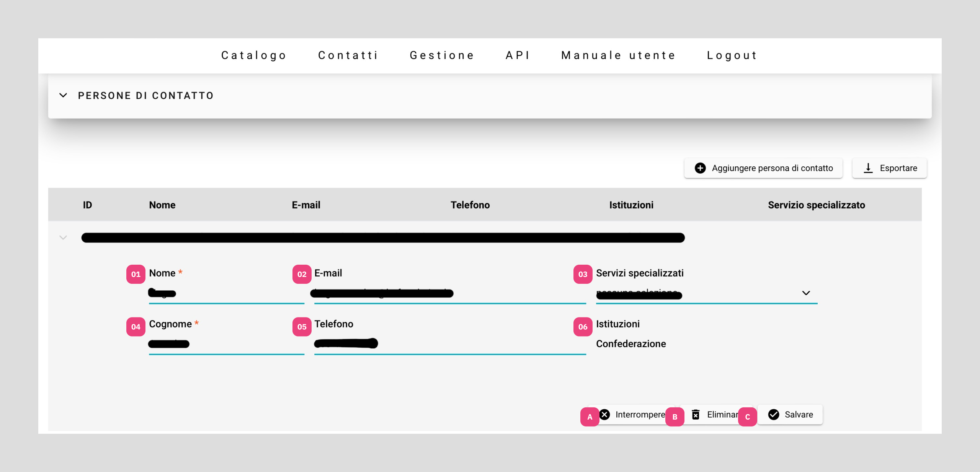Go to Contatti in navigation bar
This screenshot has width=980, height=472.
[348, 55]
